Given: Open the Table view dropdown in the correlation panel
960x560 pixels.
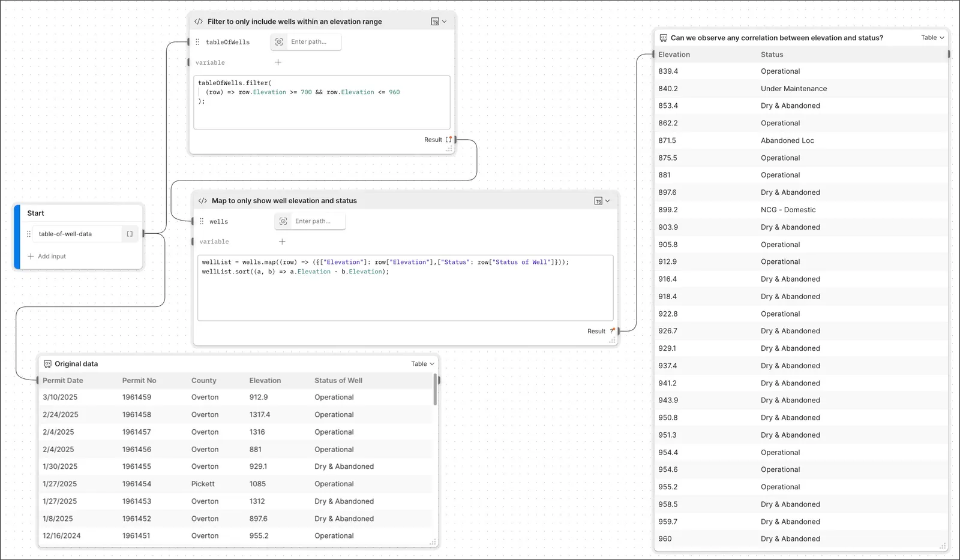Looking at the screenshot, I should [932, 38].
